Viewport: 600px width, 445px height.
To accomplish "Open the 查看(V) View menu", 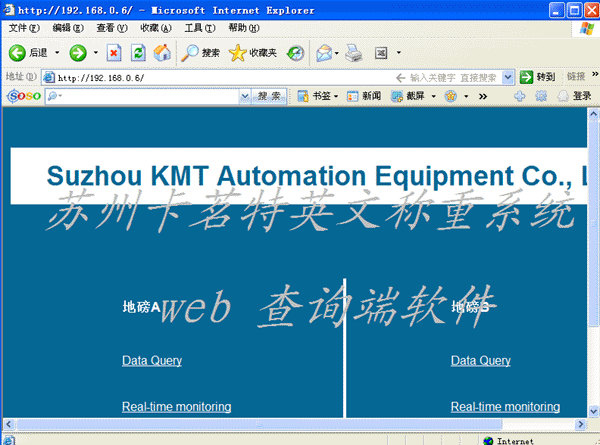I will pos(112,28).
